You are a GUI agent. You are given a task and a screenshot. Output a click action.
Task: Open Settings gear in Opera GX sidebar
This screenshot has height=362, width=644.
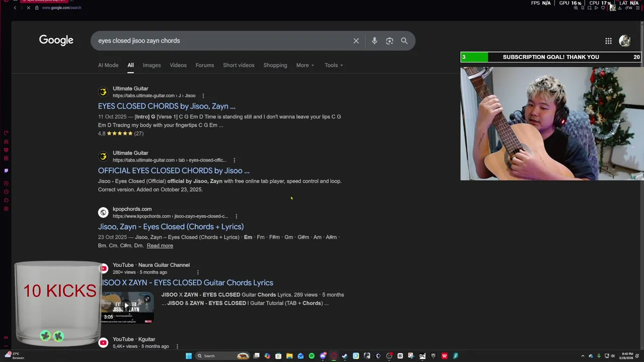coord(6,209)
